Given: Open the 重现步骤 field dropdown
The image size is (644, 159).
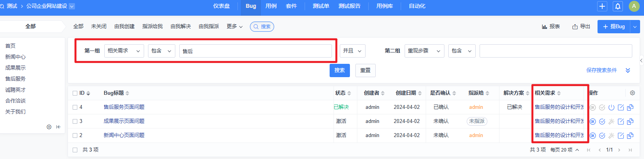Looking at the screenshot, I should point(424,51).
